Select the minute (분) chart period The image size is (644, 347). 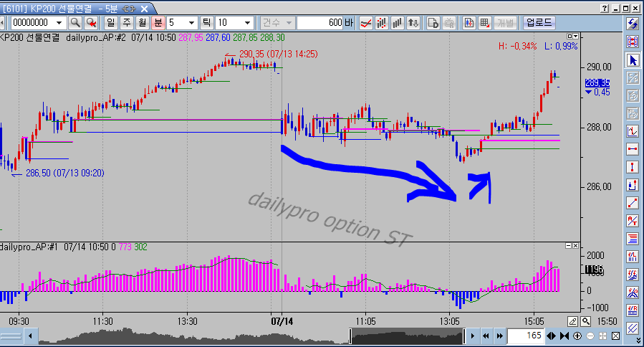pos(158,23)
